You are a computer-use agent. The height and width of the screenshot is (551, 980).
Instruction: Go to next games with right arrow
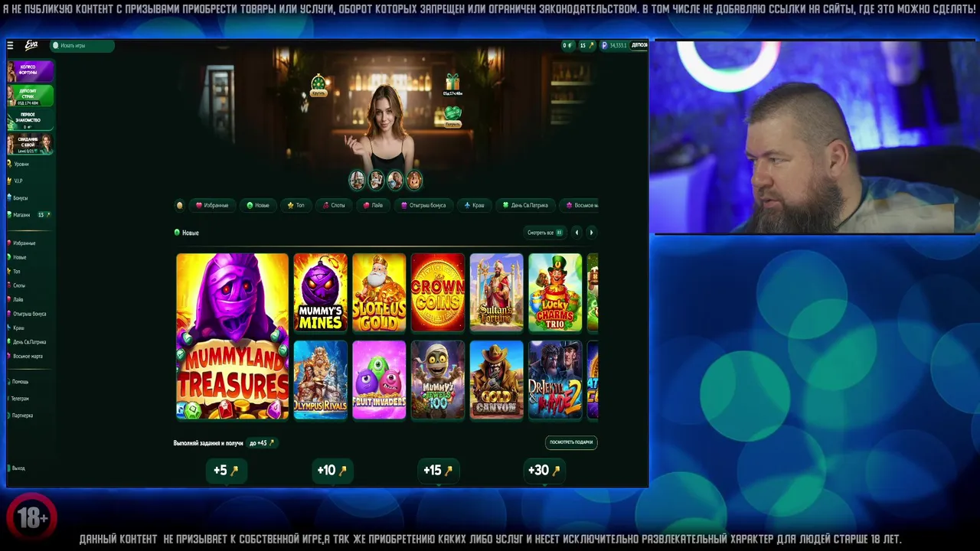[591, 233]
